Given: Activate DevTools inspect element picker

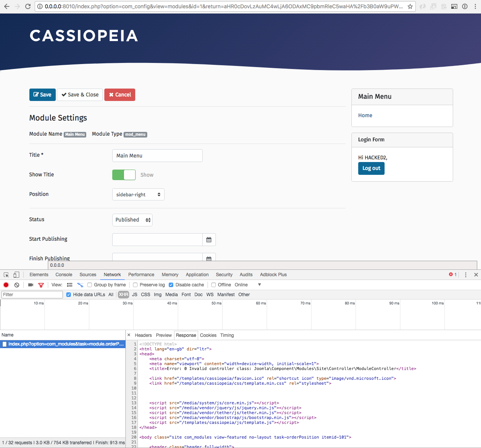Looking at the screenshot, I should [6, 275].
